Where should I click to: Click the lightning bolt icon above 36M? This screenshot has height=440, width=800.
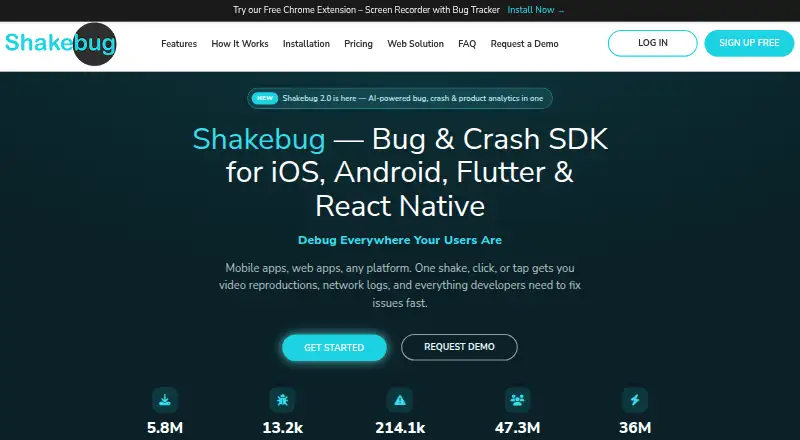635,400
